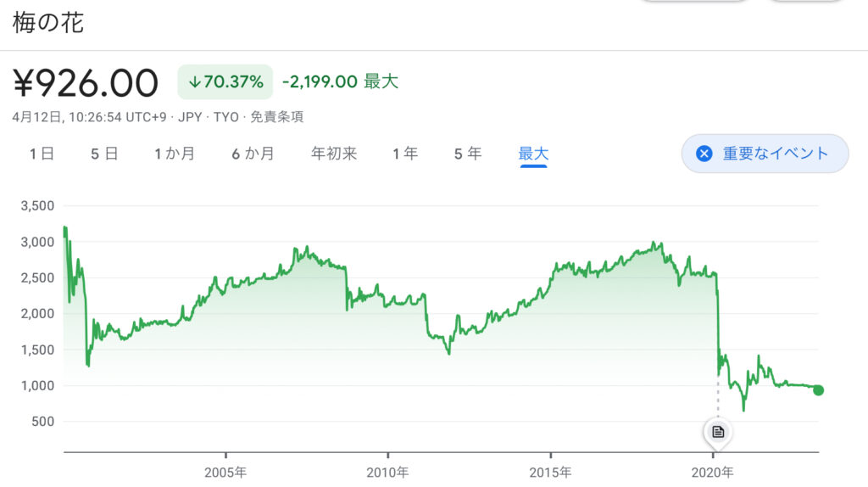Open the news document marker near 2020

(718, 432)
